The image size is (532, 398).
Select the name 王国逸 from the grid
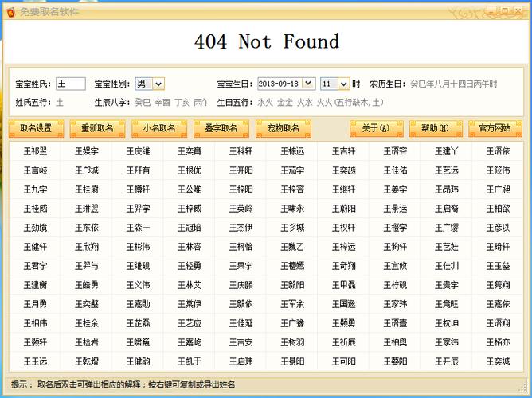tap(343, 304)
